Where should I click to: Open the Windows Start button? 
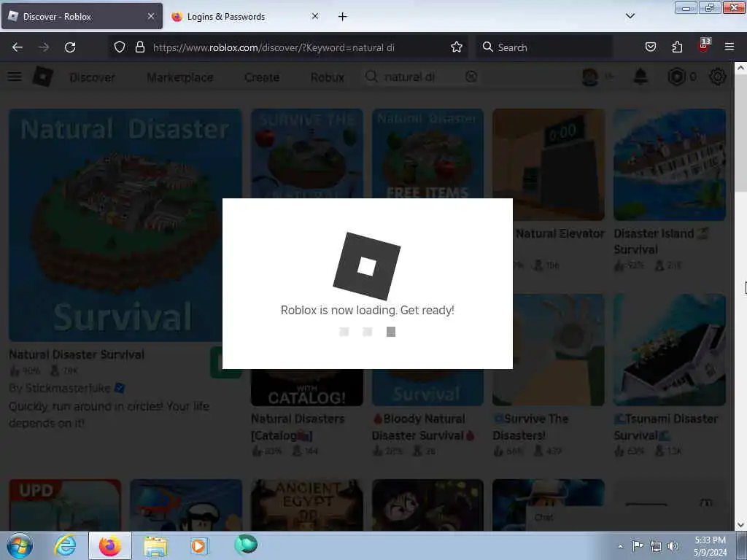20,545
